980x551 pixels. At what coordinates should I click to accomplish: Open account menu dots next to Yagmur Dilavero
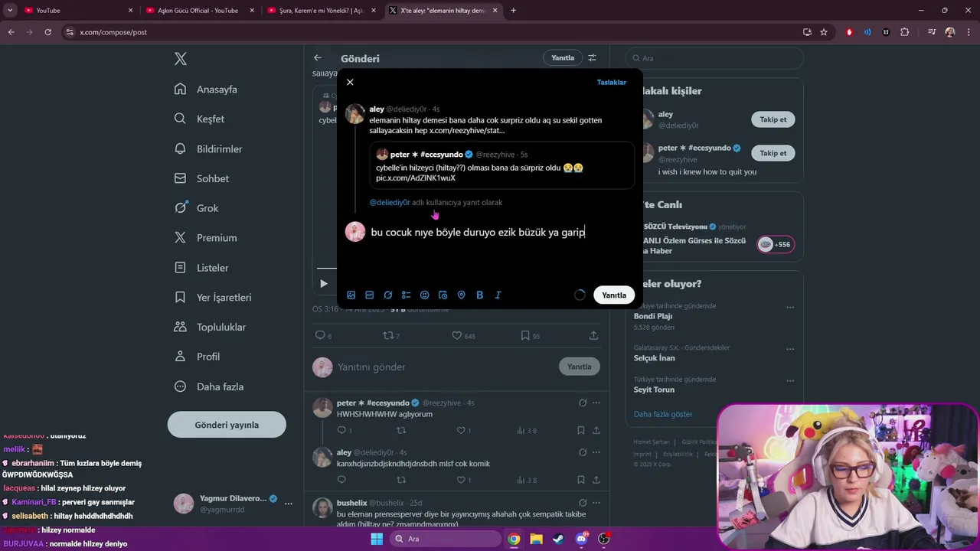(x=289, y=504)
